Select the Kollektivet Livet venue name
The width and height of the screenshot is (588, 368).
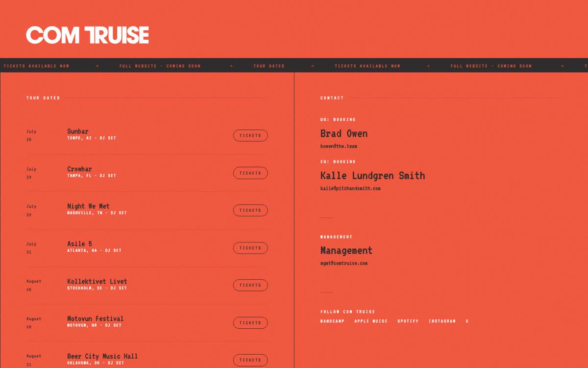(x=97, y=281)
